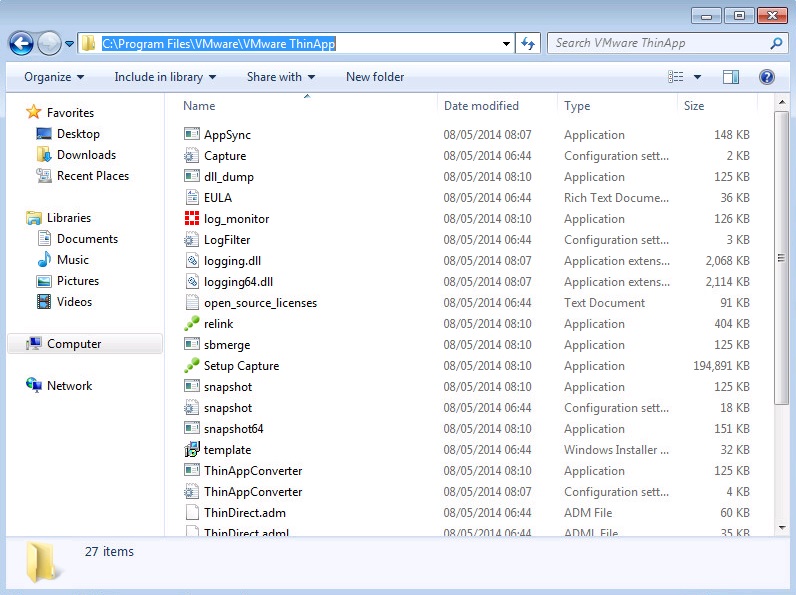Image resolution: width=796 pixels, height=595 pixels.
Task: Click the Rich Text Document type cell
Action: click(x=616, y=197)
